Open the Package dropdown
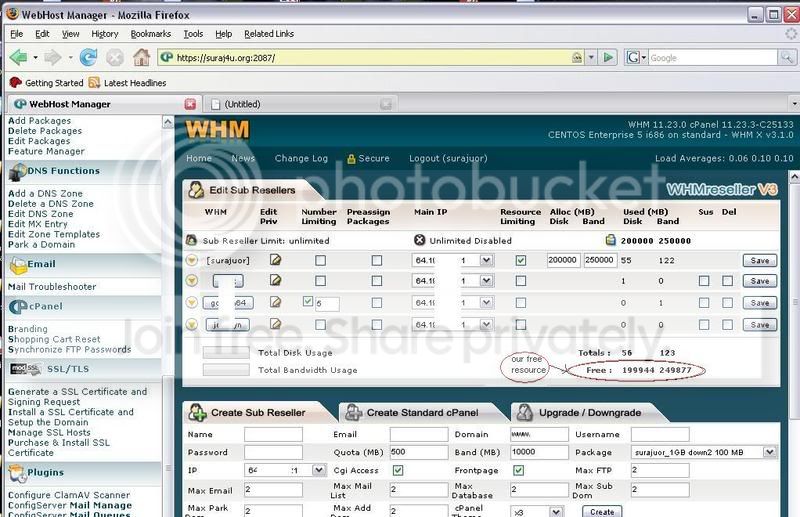This screenshot has height=517, width=800. 769,452
